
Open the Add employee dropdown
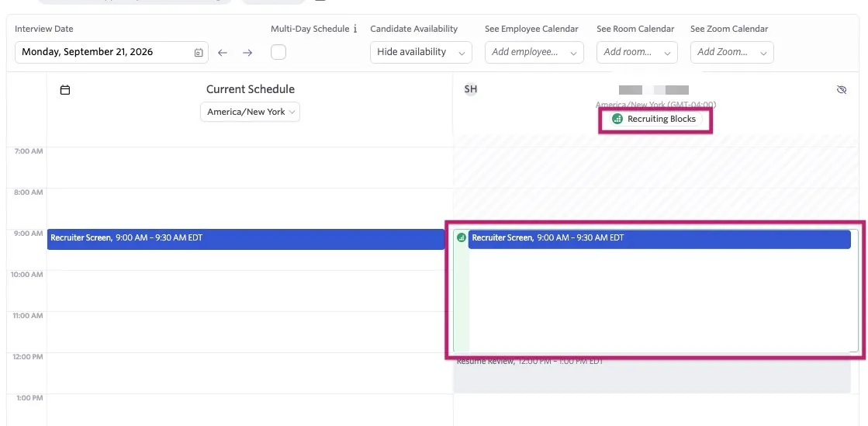(x=534, y=52)
